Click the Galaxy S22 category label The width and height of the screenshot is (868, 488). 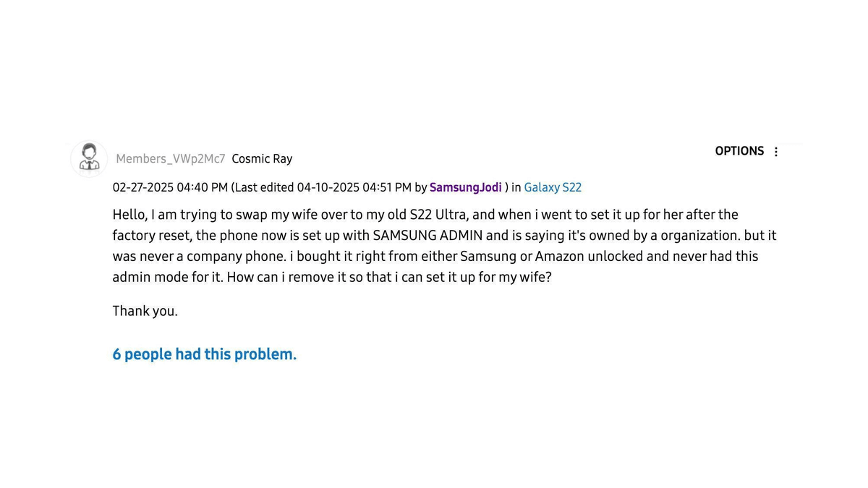[x=553, y=187]
